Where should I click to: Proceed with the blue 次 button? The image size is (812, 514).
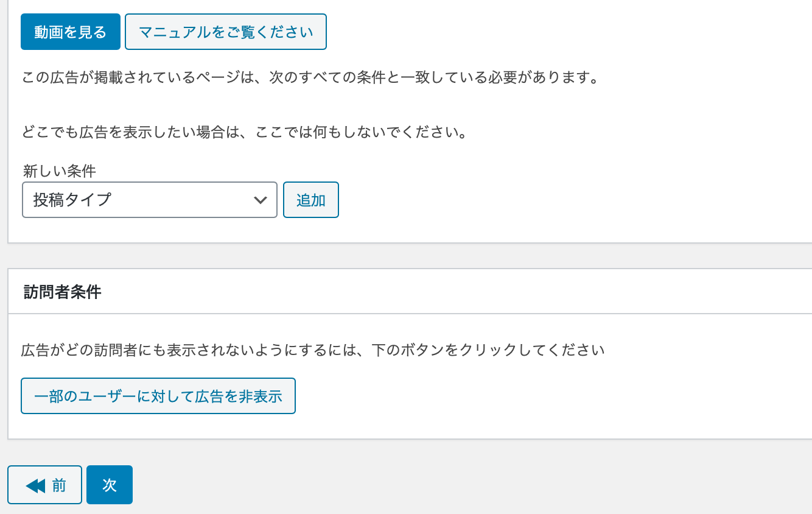pos(110,485)
